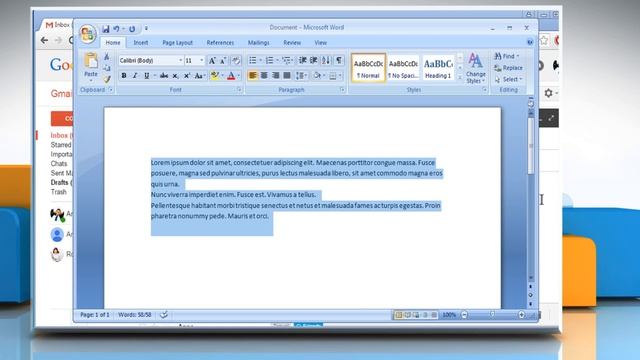The image size is (640, 360).
Task: Apply superscript formatting
Action: pyautogui.click(x=187, y=76)
